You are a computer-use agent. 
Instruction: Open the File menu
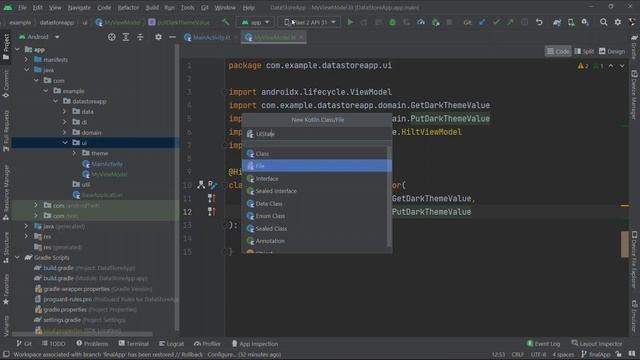click(x=22, y=7)
